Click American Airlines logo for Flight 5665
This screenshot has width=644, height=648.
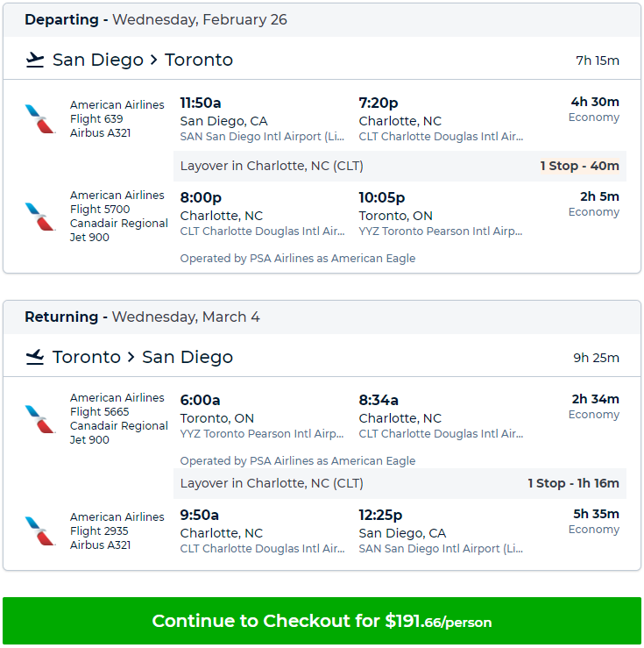pyautogui.click(x=40, y=419)
